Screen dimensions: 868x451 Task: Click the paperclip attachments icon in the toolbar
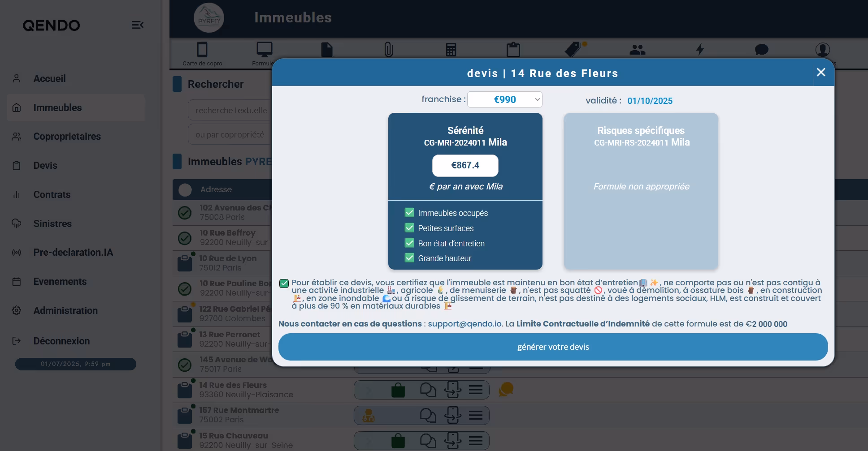coord(388,50)
